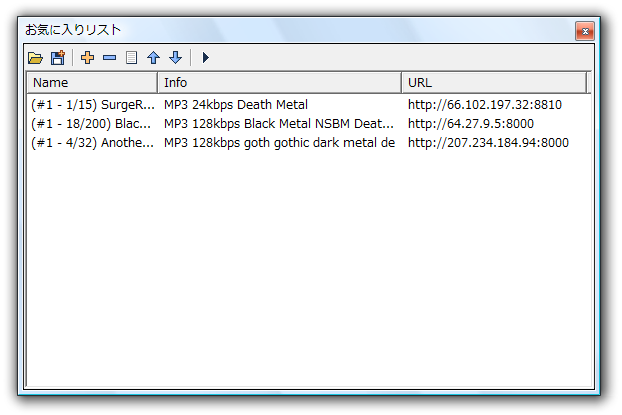Click the MP3 128kbps Black Metal NSBM cell
The image size is (622, 415).
(x=279, y=124)
